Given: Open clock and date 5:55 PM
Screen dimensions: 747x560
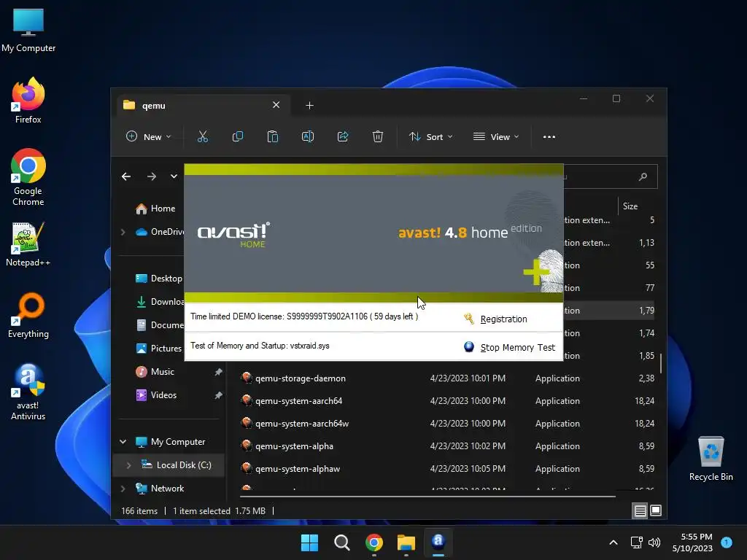Looking at the screenshot, I should (x=692, y=542).
